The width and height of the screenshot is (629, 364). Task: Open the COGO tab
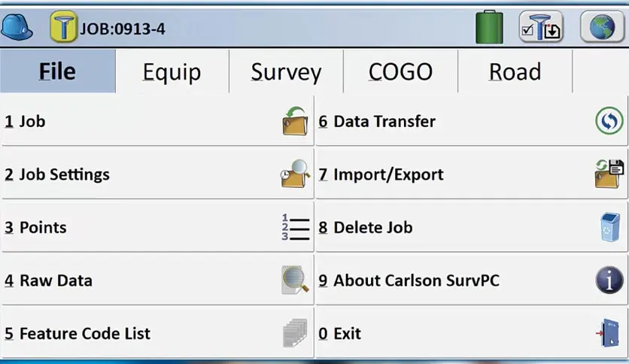pyautogui.click(x=401, y=71)
